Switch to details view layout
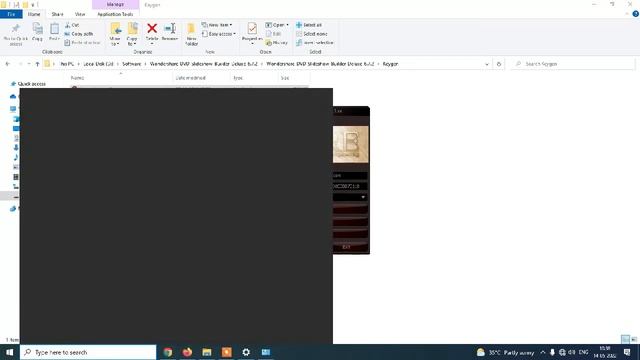The width and height of the screenshot is (640, 360). 625,339
